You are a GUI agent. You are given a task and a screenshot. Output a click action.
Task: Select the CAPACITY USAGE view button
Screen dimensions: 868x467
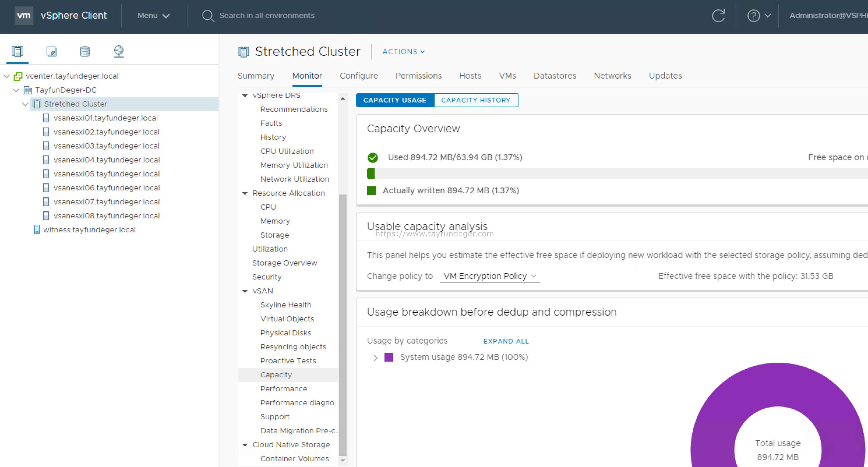tap(395, 100)
